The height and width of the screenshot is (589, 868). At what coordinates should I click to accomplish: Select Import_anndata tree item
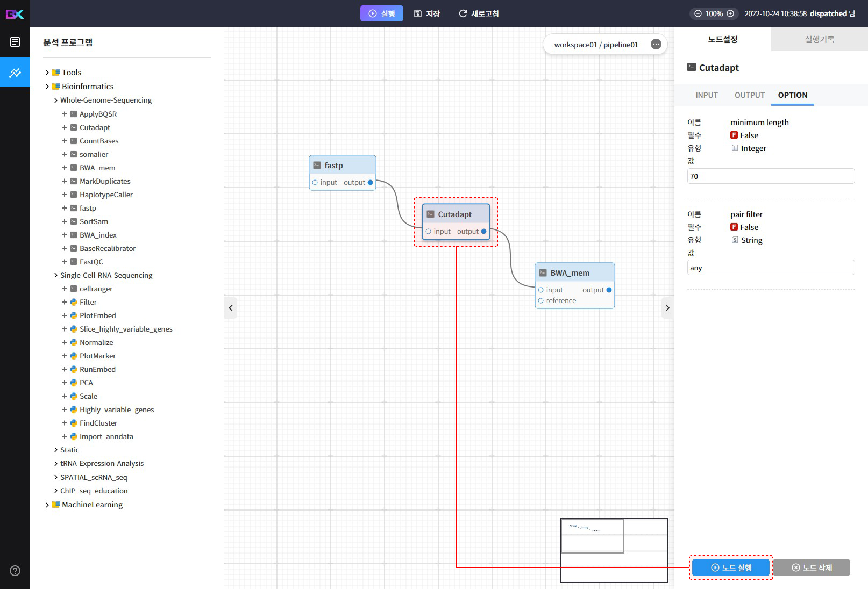pos(106,436)
